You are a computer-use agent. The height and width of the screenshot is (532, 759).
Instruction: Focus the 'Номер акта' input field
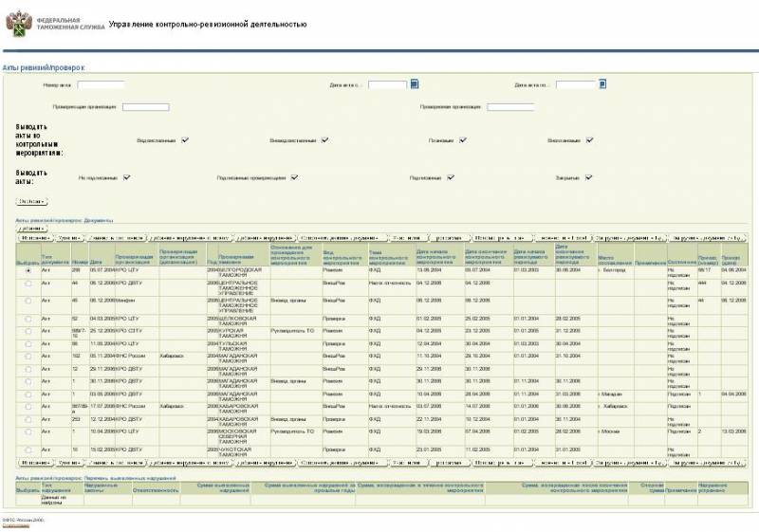102,85
